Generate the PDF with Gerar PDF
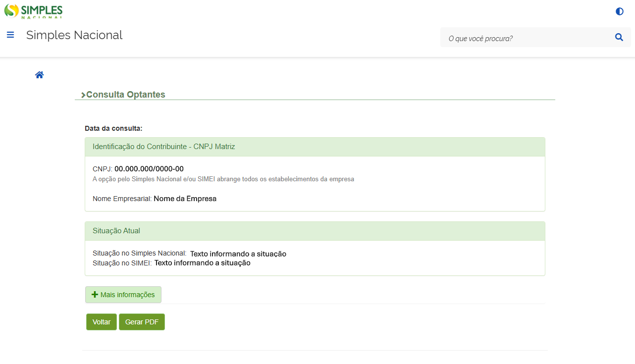This screenshot has width=635, height=364. (x=142, y=322)
